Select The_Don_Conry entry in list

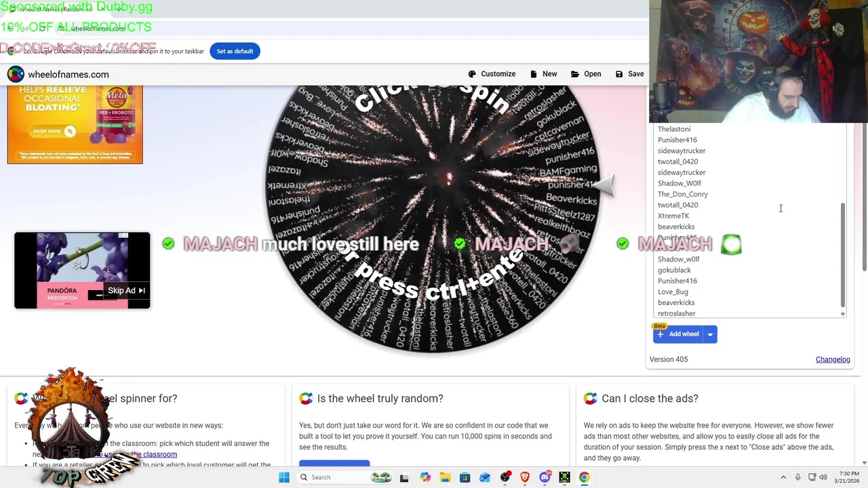683,194
